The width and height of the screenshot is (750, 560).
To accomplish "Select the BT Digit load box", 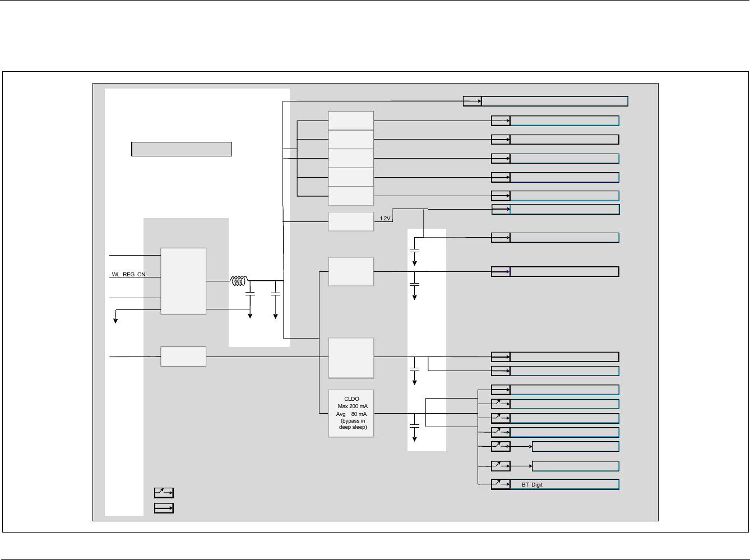I will click(x=564, y=484).
